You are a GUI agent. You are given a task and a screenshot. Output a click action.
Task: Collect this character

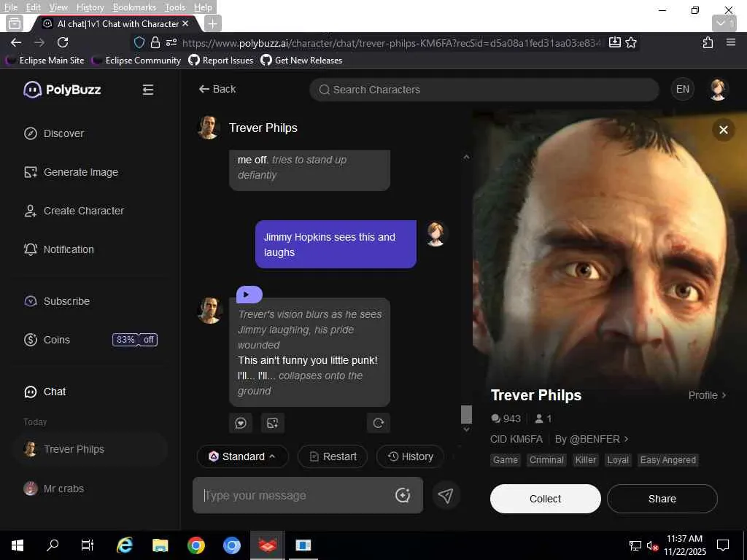[546, 499]
